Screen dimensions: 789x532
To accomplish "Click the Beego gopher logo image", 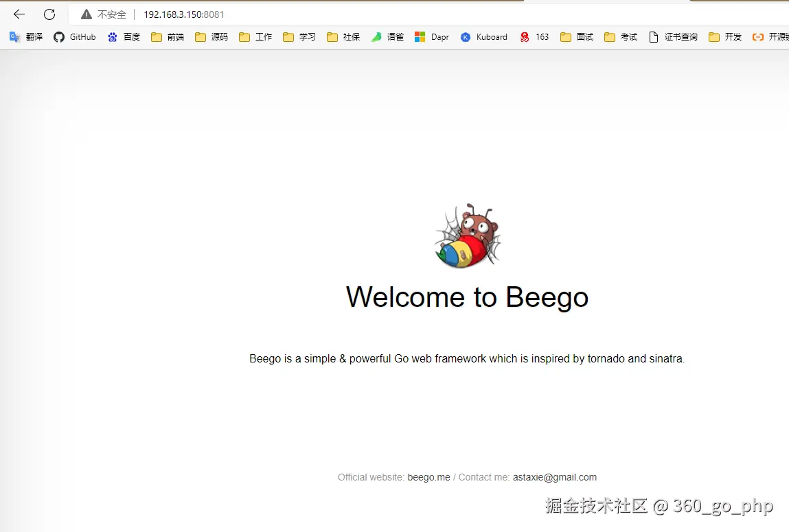I will (x=468, y=236).
